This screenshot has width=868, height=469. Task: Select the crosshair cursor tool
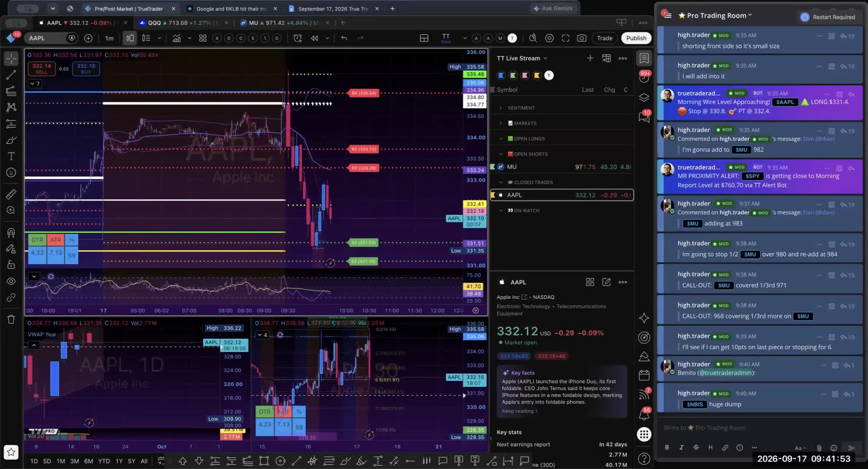11,58
